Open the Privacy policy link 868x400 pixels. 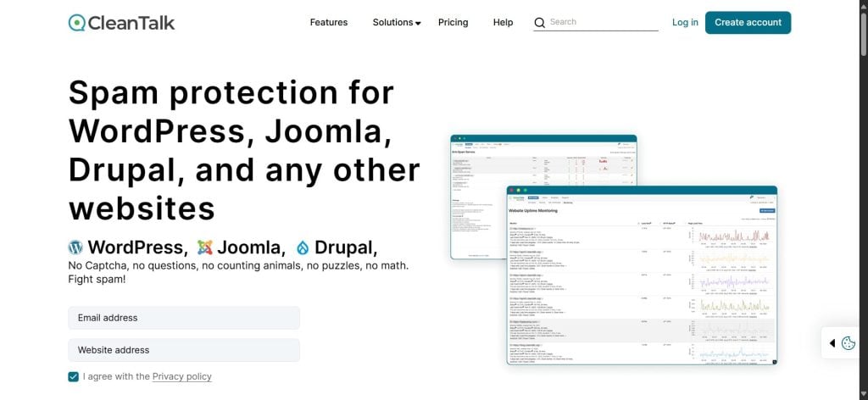point(181,376)
